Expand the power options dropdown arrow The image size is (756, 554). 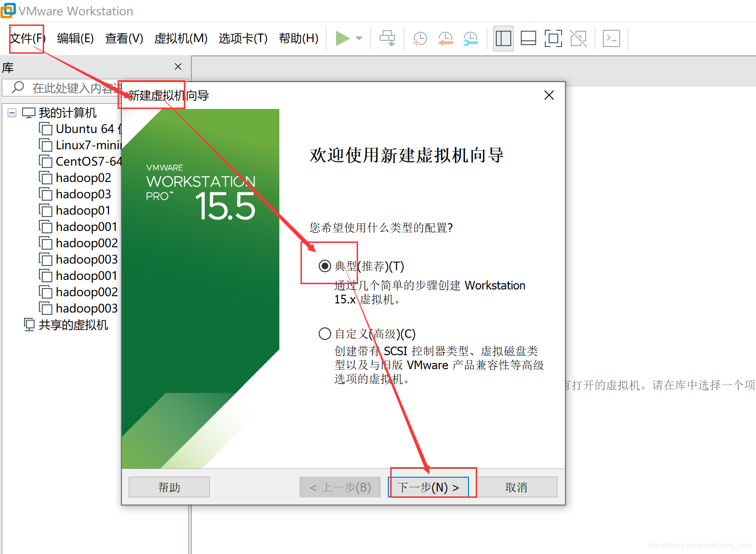pyautogui.click(x=359, y=38)
